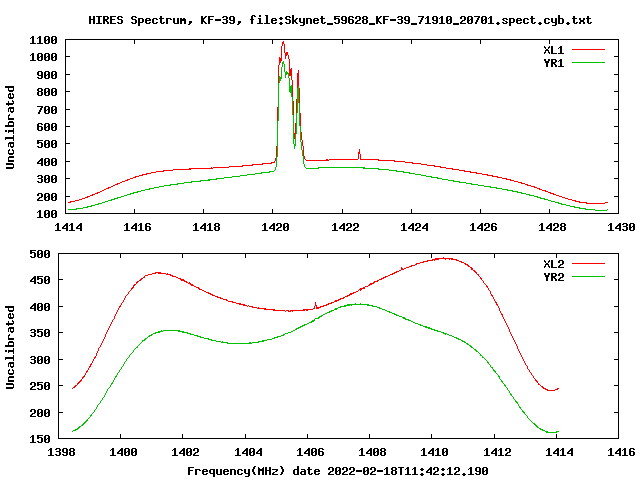Click the 1422 x-axis tick label
The width and height of the screenshot is (640, 480).
(x=345, y=227)
